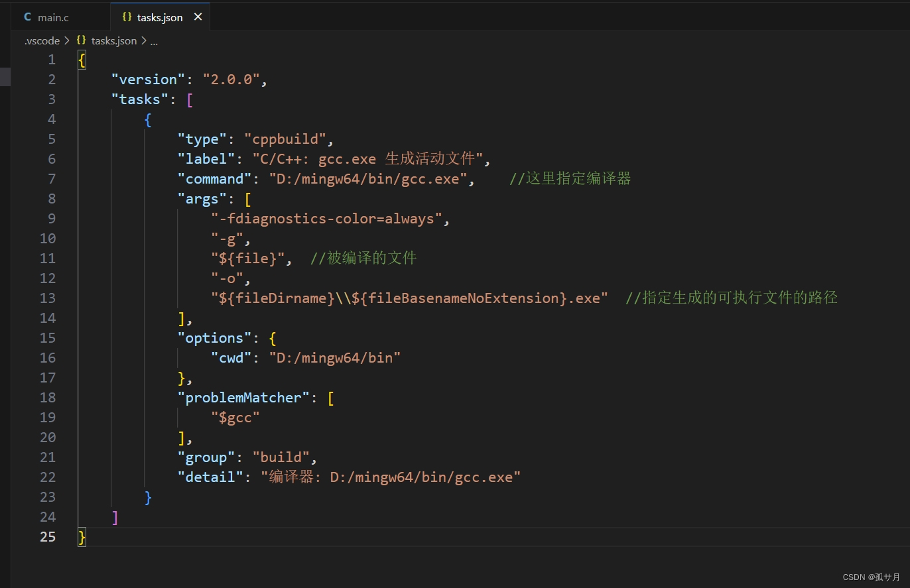The width and height of the screenshot is (910, 588).
Task: Click the detail string "编译器: D:/mingw64/bin/gcc.exe"
Action: [x=391, y=477]
